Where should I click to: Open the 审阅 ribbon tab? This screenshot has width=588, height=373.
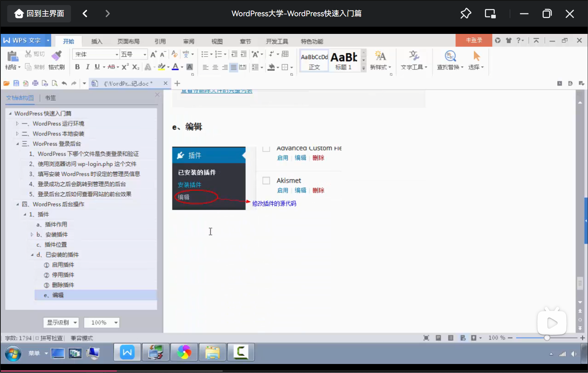tap(188, 41)
